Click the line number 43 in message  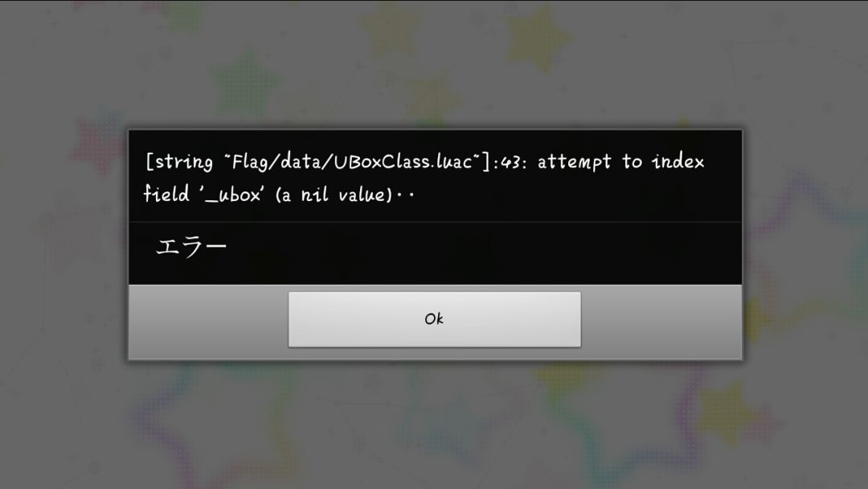(510, 162)
